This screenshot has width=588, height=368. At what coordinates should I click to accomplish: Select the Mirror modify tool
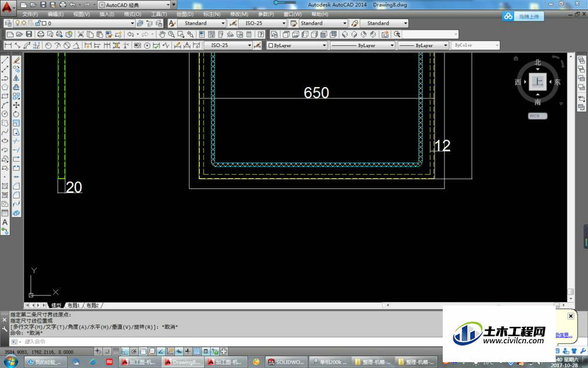coord(16,78)
